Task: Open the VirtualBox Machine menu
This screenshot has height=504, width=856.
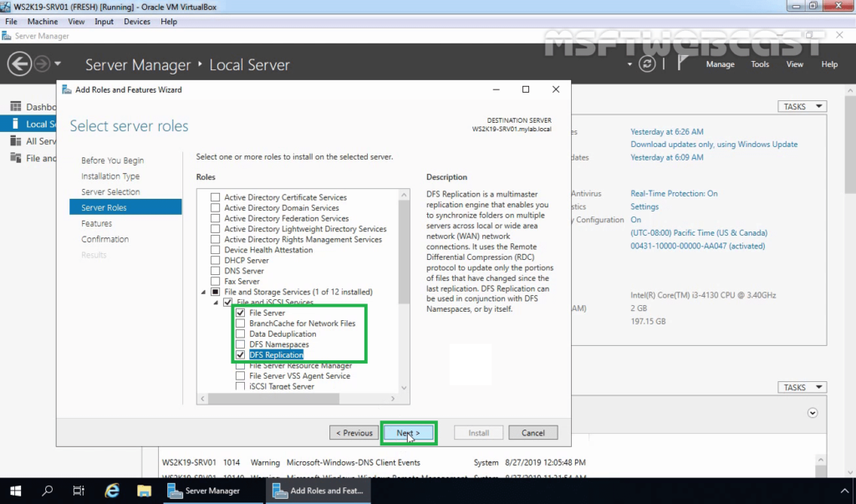Action: pyautogui.click(x=43, y=21)
